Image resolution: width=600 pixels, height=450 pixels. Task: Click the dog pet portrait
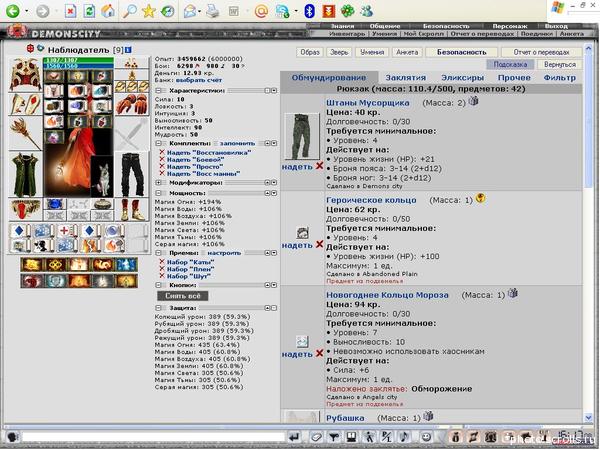pos(102,177)
